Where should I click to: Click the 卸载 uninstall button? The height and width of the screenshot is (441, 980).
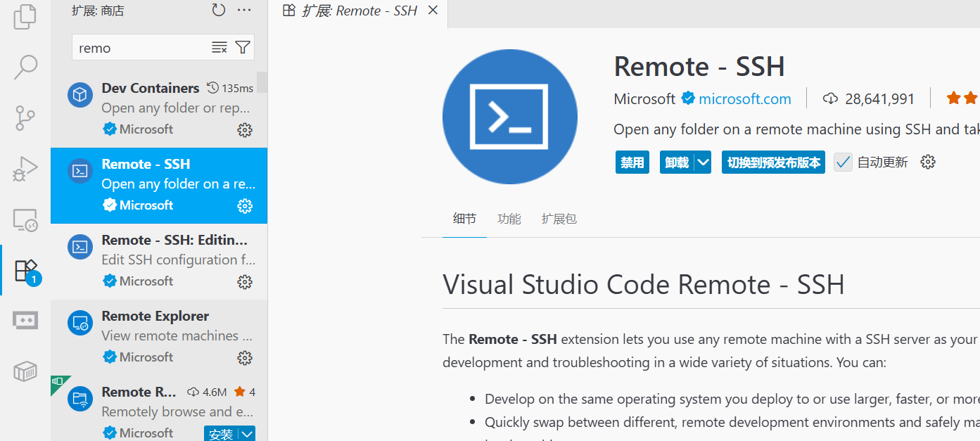click(677, 162)
